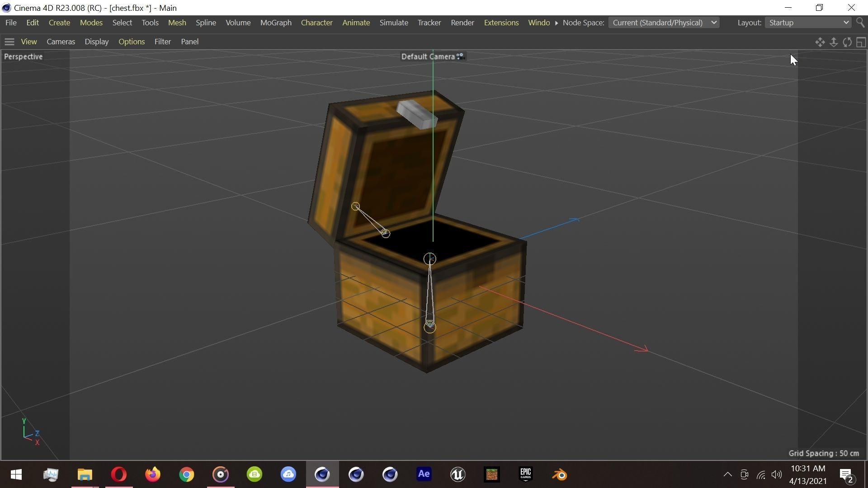Open the Tools menu
This screenshot has width=868, height=488.
(x=150, y=23)
